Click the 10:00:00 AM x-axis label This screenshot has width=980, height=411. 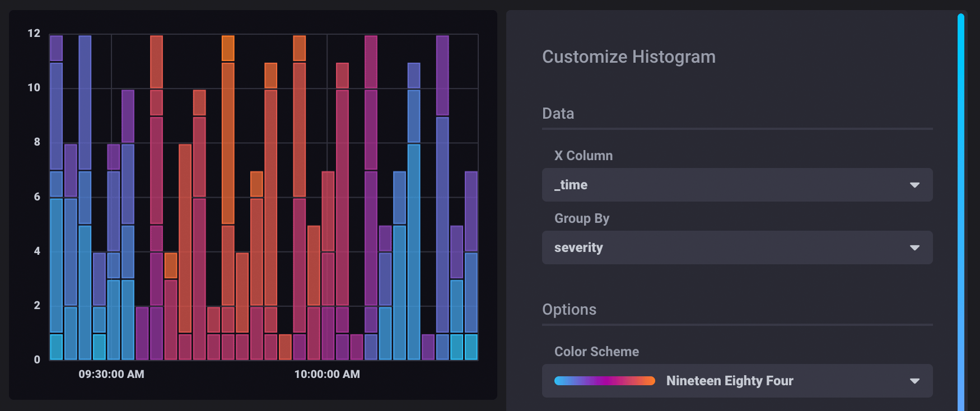click(x=327, y=374)
